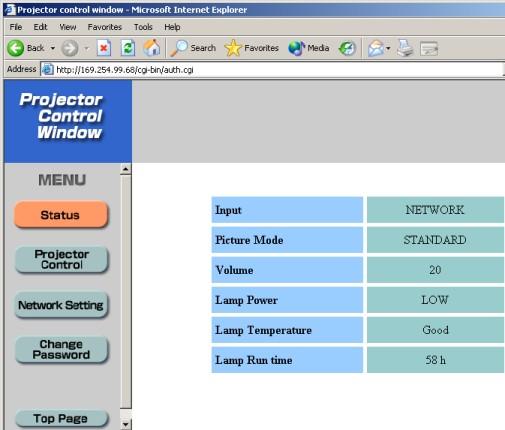This screenshot has height=430, width=505.
Task: Open the Help menu
Action: [172, 27]
